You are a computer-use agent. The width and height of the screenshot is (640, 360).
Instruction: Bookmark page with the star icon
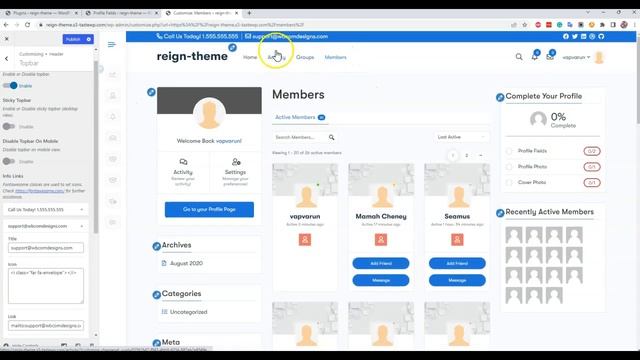pos(525,25)
